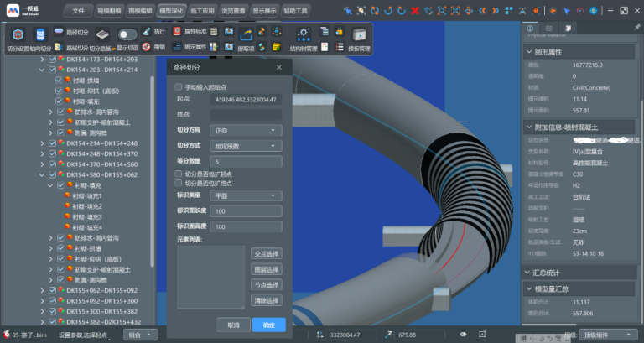Open the 标识类型 dropdown
Viewport: 644px width, 343px height.
[246, 195]
